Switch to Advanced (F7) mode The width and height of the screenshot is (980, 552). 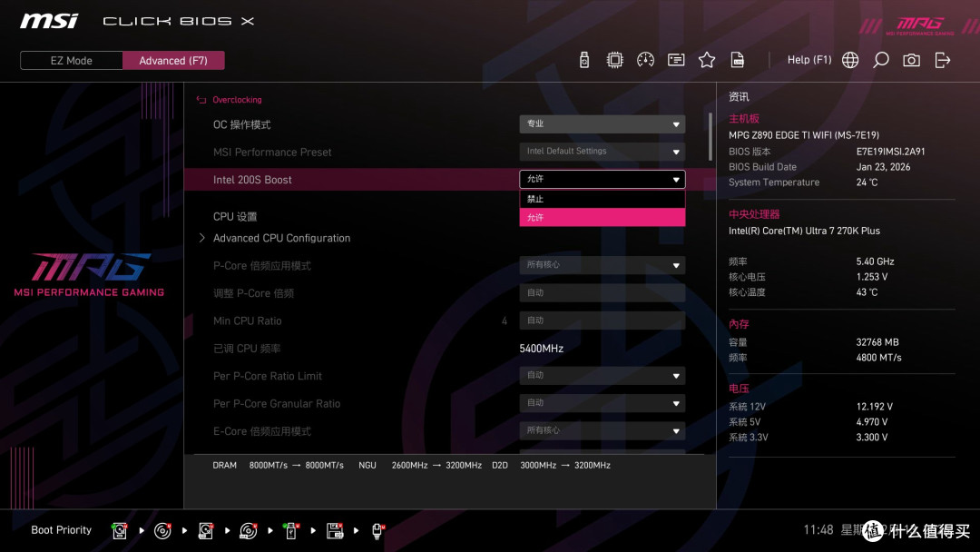pyautogui.click(x=173, y=61)
